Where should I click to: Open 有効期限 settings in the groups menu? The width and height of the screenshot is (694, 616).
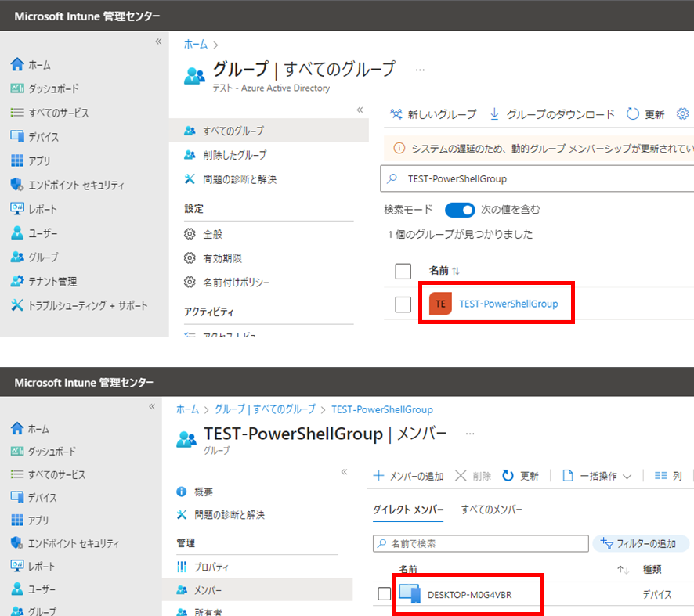[x=213, y=258]
